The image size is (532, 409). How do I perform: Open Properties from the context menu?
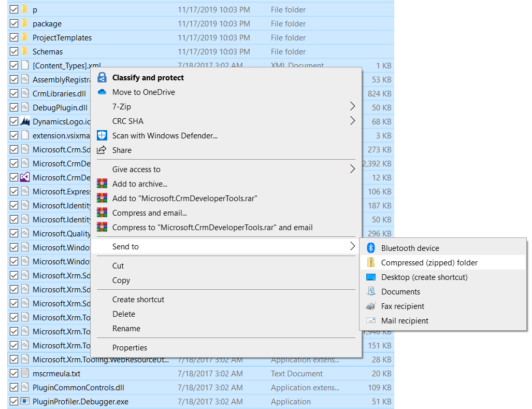(130, 347)
